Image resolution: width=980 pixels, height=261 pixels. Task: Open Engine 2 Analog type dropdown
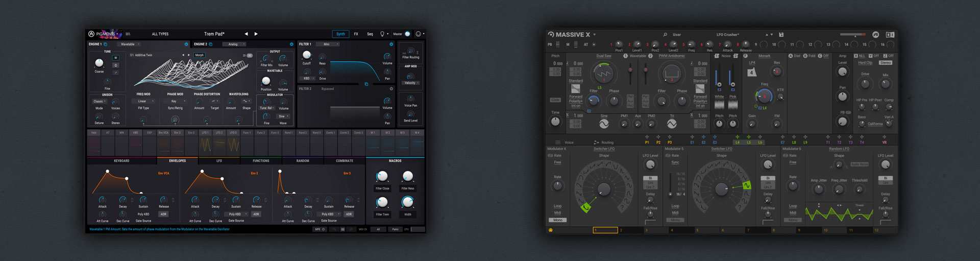pyautogui.click(x=235, y=44)
